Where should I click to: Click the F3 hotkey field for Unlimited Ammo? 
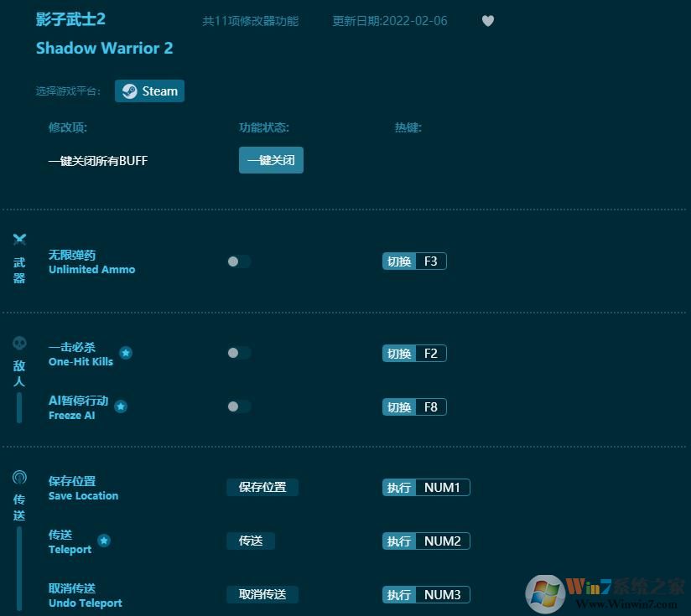pos(431,261)
